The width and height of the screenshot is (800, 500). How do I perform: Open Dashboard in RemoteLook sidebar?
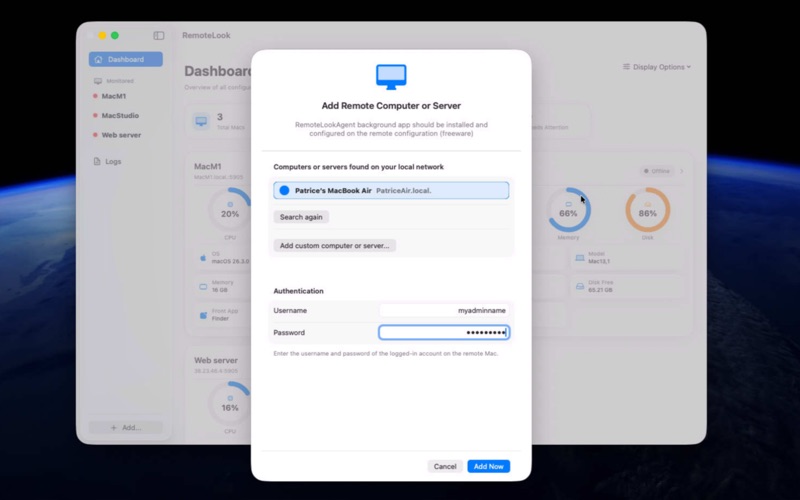pos(126,59)
